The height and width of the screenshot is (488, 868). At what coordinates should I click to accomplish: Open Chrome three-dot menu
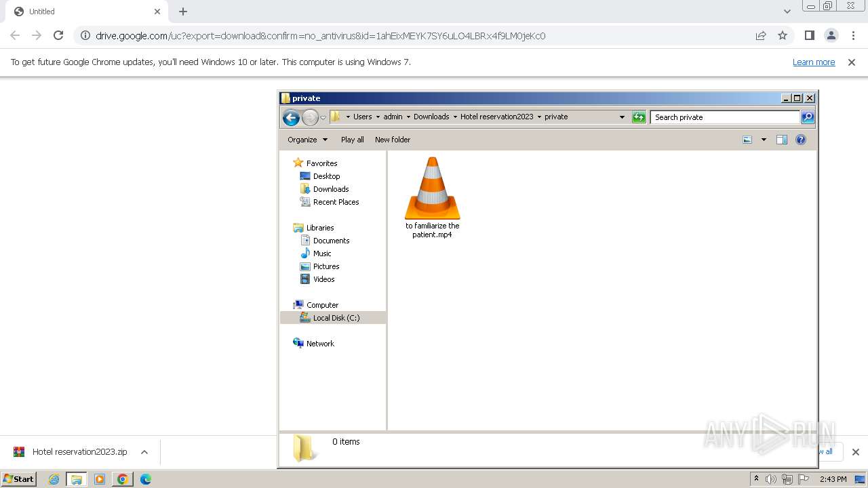[853, 35]
